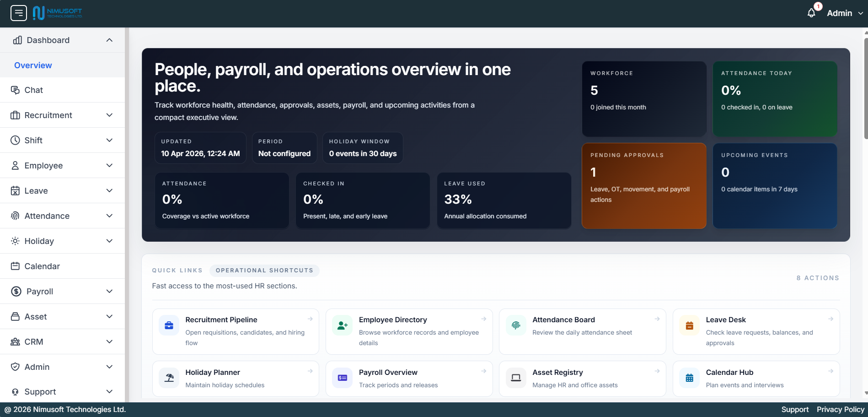This screenshot has width=868, height=417.
Task: Click Support in the footer
Action: (x=795, y=409)
